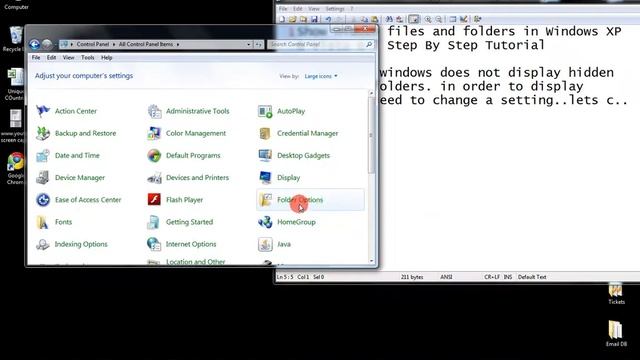Open View menu in Control Panel
640x360 pixels.
(69, 58)
